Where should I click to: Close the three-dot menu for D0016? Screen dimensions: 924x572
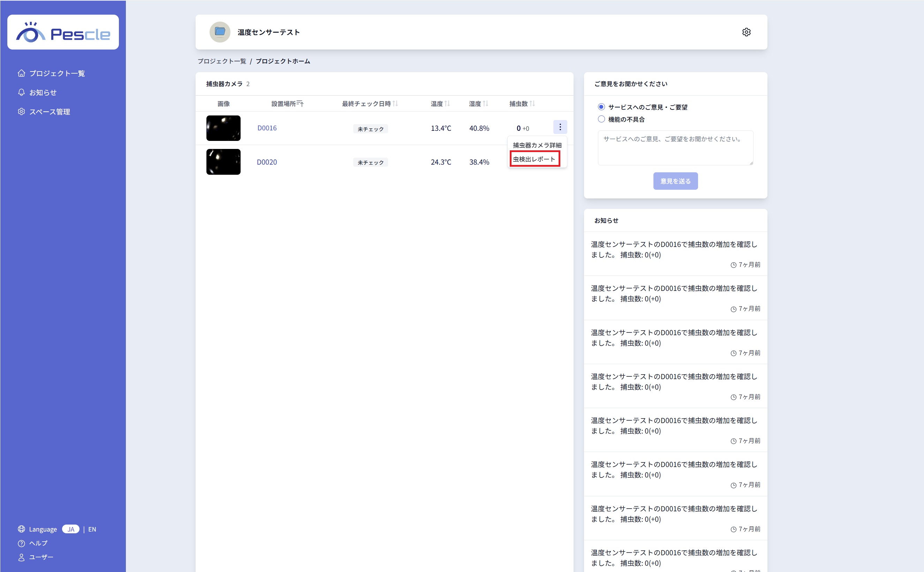[560, 127]
